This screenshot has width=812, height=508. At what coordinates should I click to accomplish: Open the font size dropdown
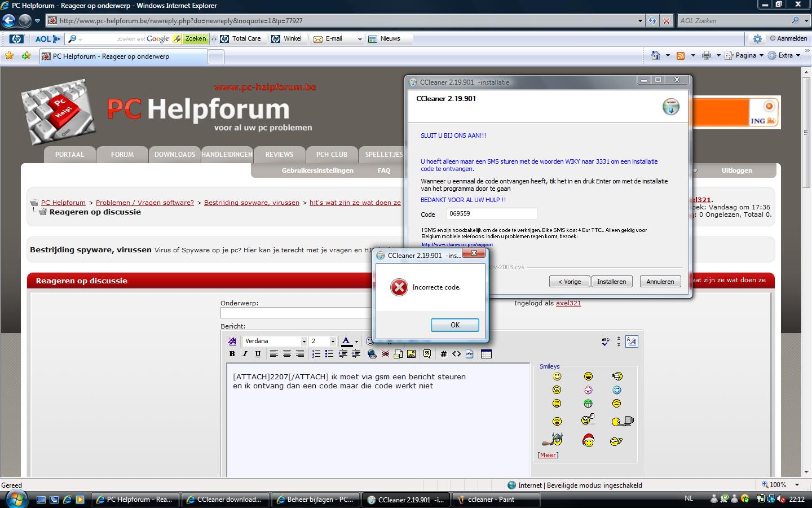click(333, 341)
